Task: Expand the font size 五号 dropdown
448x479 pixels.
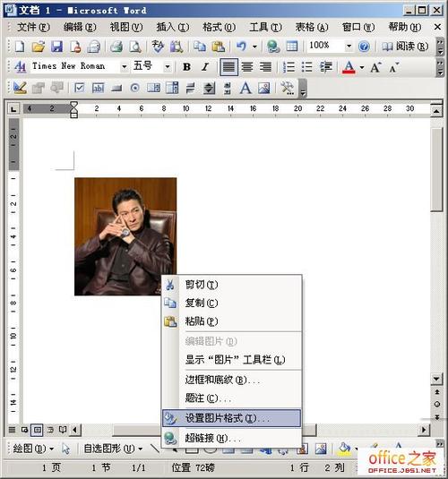Action: click(168, 66)
